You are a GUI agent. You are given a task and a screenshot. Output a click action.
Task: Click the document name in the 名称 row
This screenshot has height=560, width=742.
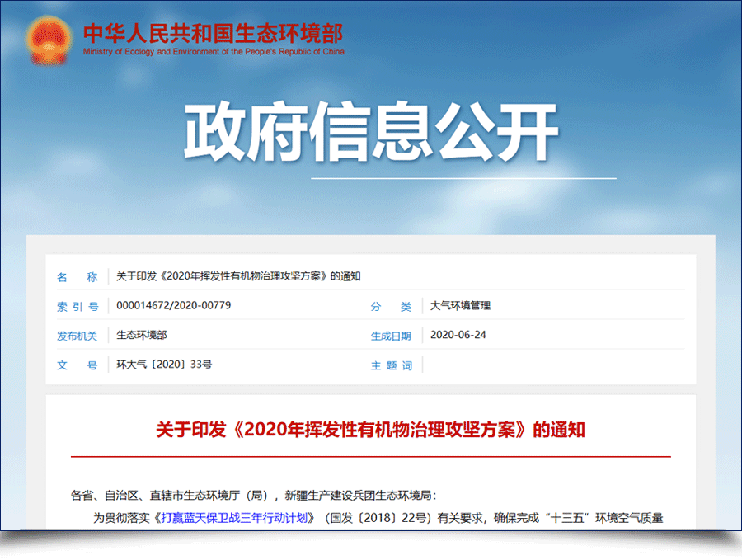(x=238, y=276)
